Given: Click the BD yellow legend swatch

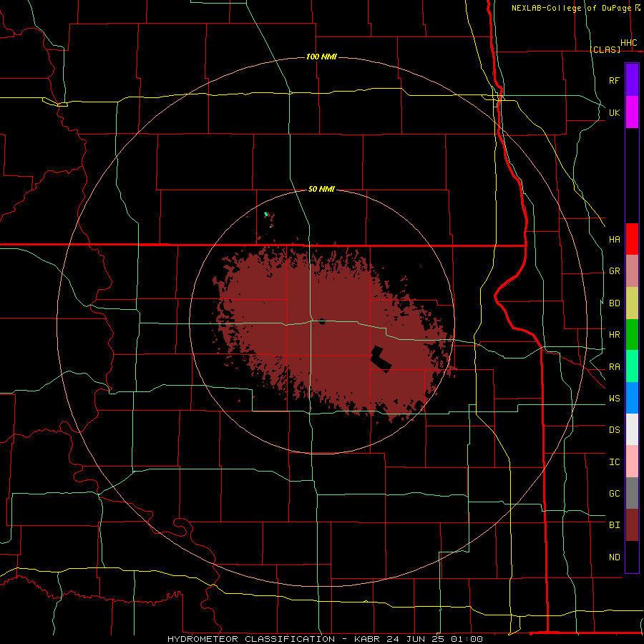Looking at the screenshot, I should coord(632,303).
